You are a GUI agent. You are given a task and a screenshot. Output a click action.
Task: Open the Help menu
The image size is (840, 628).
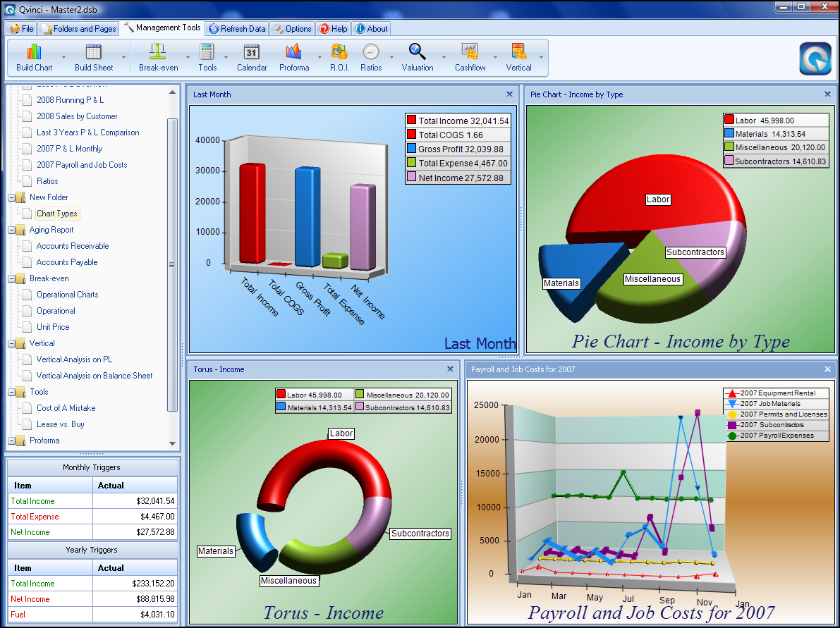(x=333, y=29)
